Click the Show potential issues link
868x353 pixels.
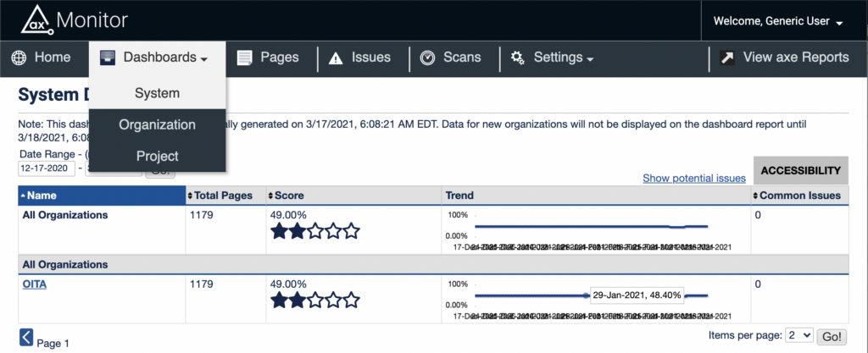(x=693, y=178)
